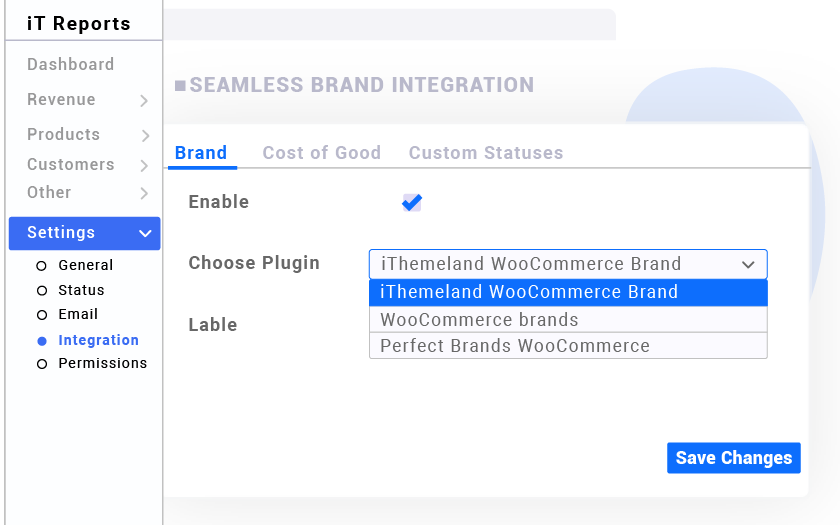Choose WooCommerce brands from list
840x525 pixels.
pos(567,320)
